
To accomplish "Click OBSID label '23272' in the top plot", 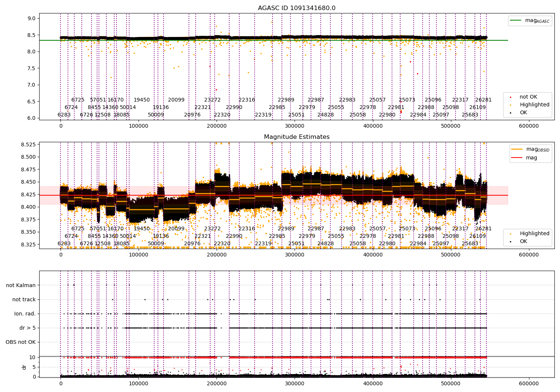I will 212,100.
